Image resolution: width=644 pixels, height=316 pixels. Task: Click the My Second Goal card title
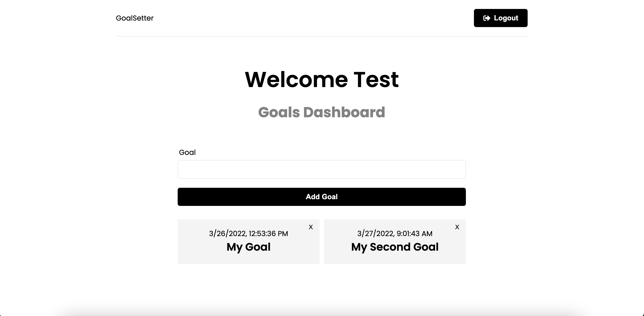point(395,247)
